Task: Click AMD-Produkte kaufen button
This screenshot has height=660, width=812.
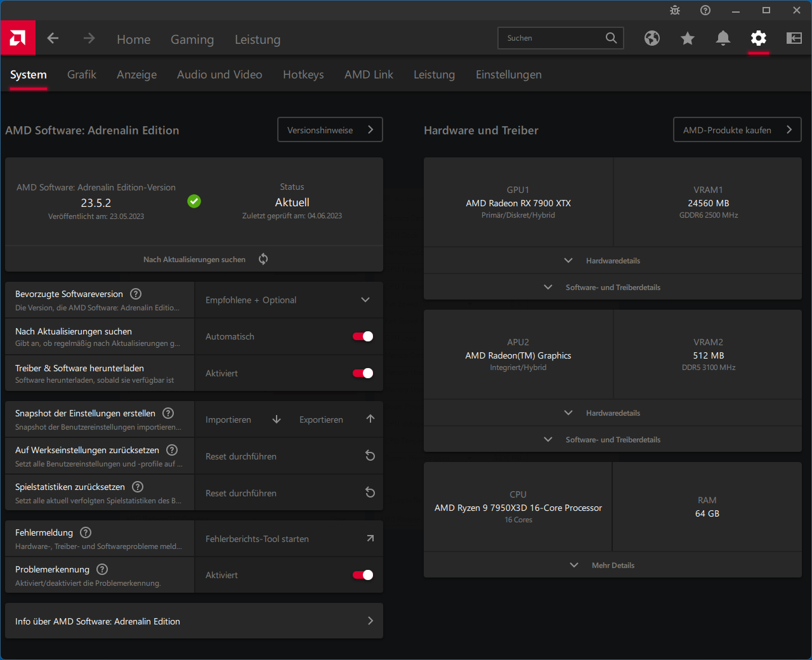Action: point(737,129)
